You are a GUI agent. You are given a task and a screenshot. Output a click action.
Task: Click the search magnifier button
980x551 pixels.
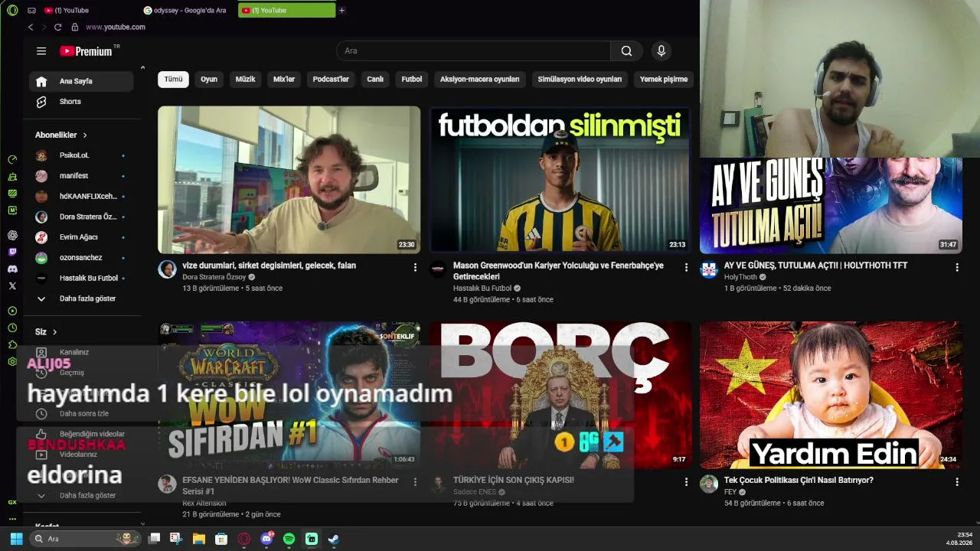point(626,51)
